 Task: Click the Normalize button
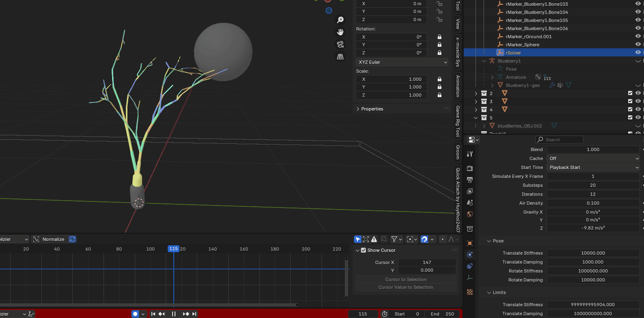click(53, 239)
